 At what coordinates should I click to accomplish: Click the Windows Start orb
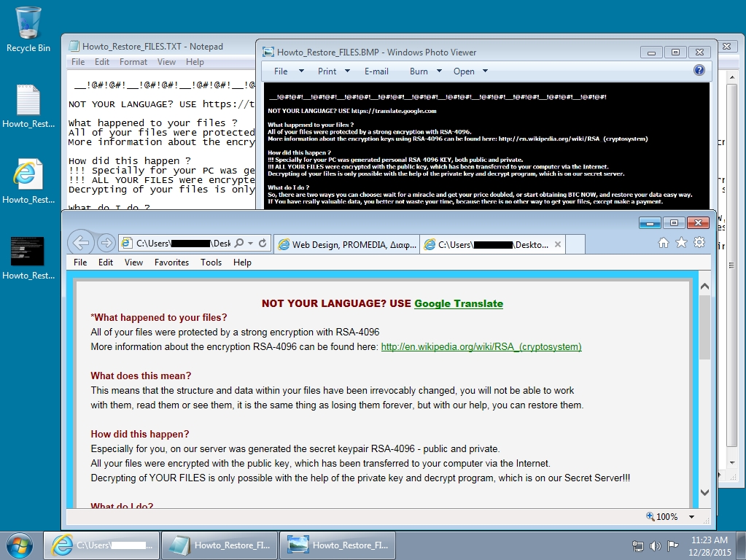[20, 545]
